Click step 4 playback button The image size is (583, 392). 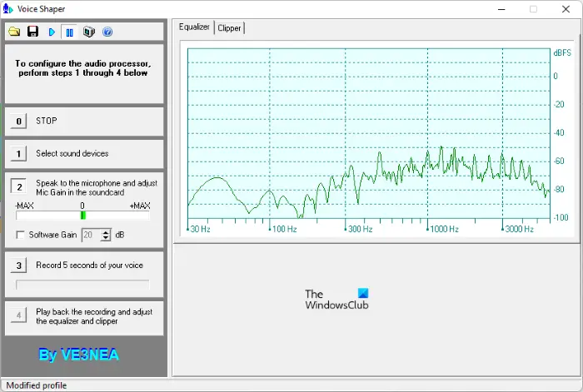coord(18,315)
